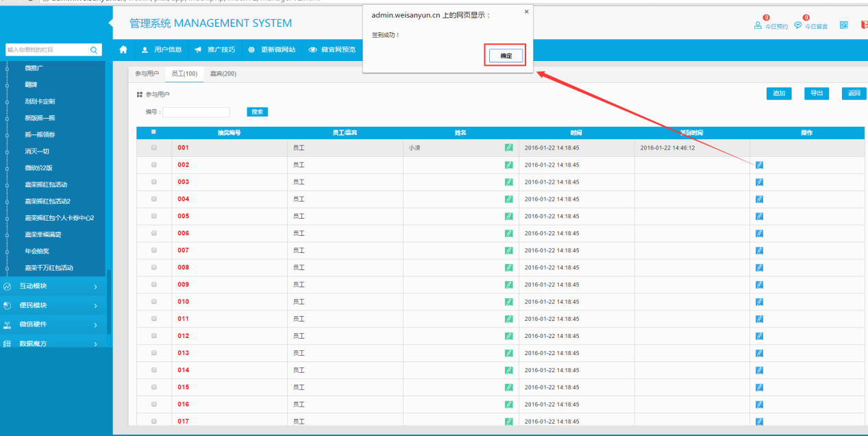868x436 pixels.
Task: Click the 导出 export button
Action: coord(816,93)
